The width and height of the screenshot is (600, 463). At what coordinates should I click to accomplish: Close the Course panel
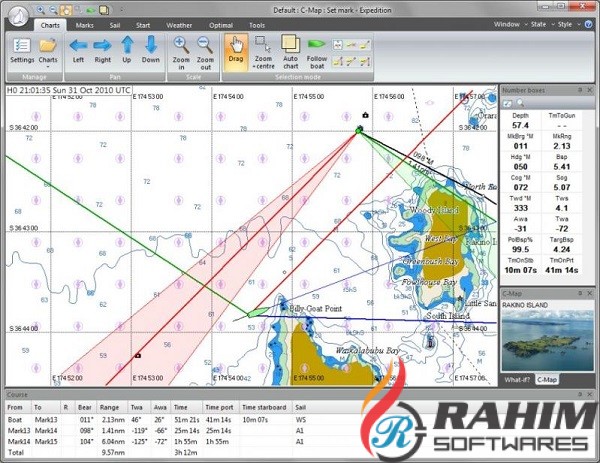click(x=590, y=394)
